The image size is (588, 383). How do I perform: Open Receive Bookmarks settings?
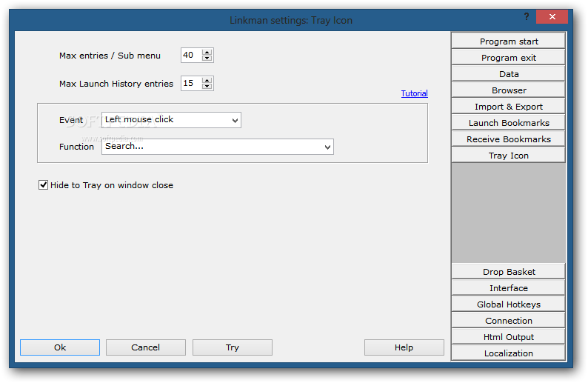pyautogui.click(x=508, y=139)
